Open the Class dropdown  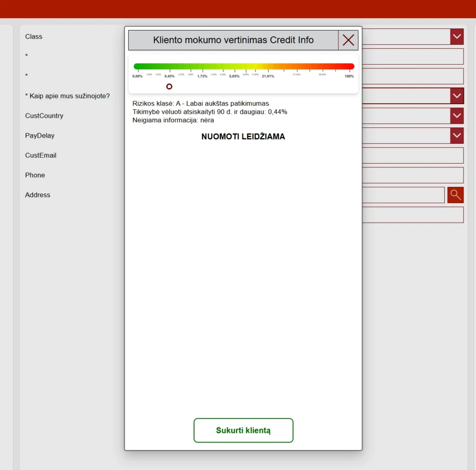click(456, 37)
